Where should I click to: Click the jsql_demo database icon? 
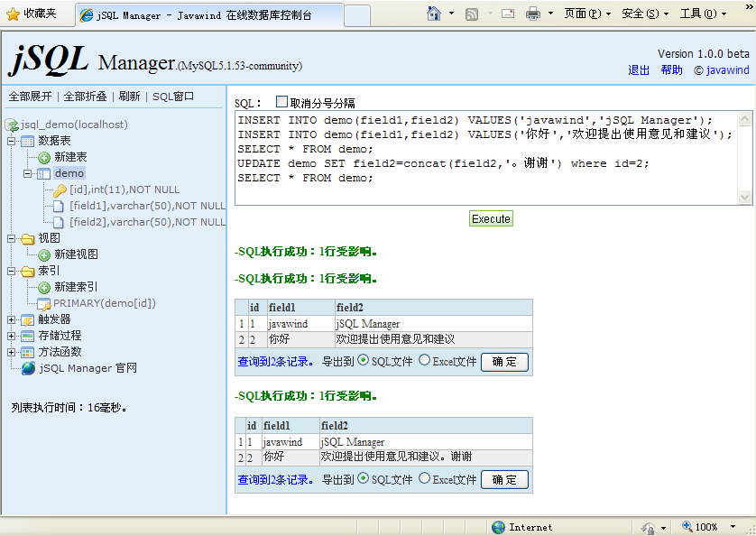click(12, 125)
